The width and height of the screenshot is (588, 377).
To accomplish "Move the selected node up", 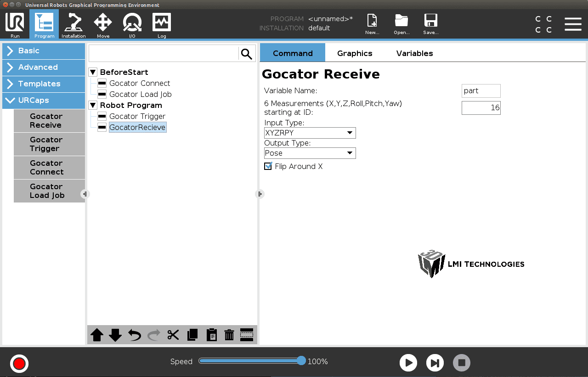I will [x=97, y=335].
